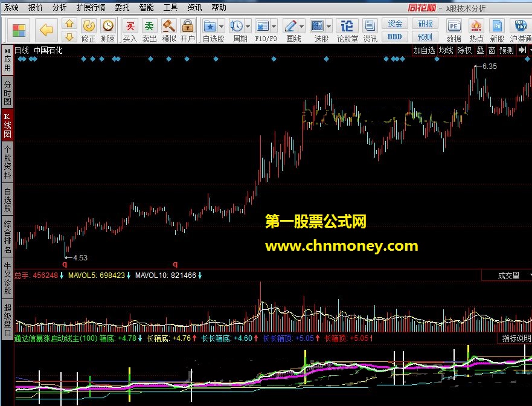
Task: Expand the 选股 dropdown arrow
Action: click(x=328, y=26)
